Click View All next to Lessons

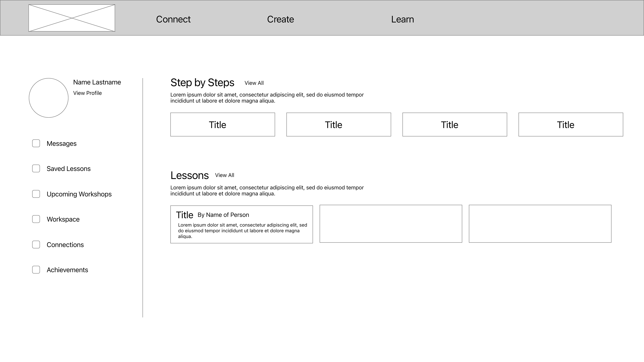point(225,175)
